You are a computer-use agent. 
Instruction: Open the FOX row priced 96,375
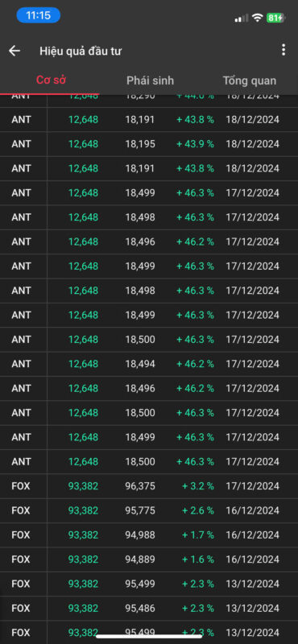coord(149,486)
